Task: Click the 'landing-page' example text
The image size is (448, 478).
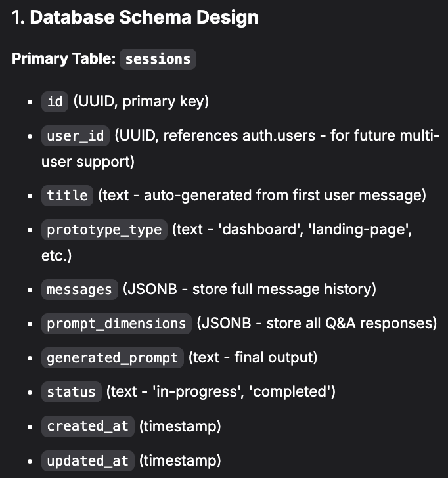Action: (374, 230)
